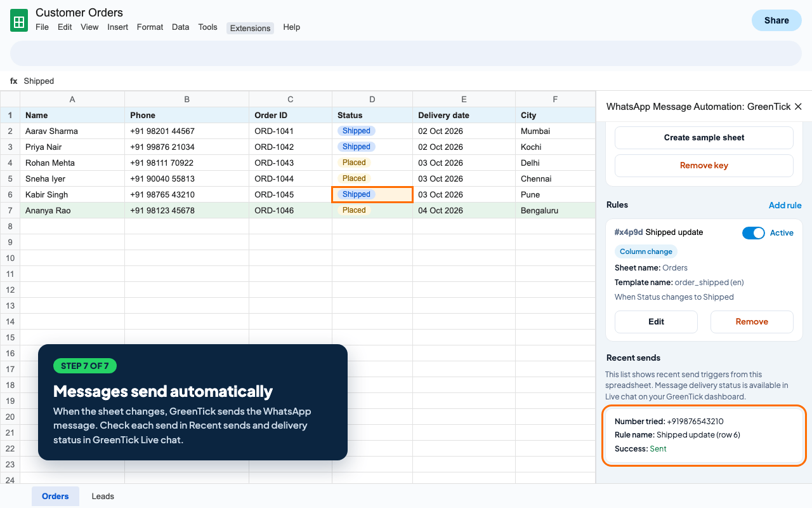Select the Bengaluru city cell
This screenshot has height=508, width=812.
tap(555, 210)
